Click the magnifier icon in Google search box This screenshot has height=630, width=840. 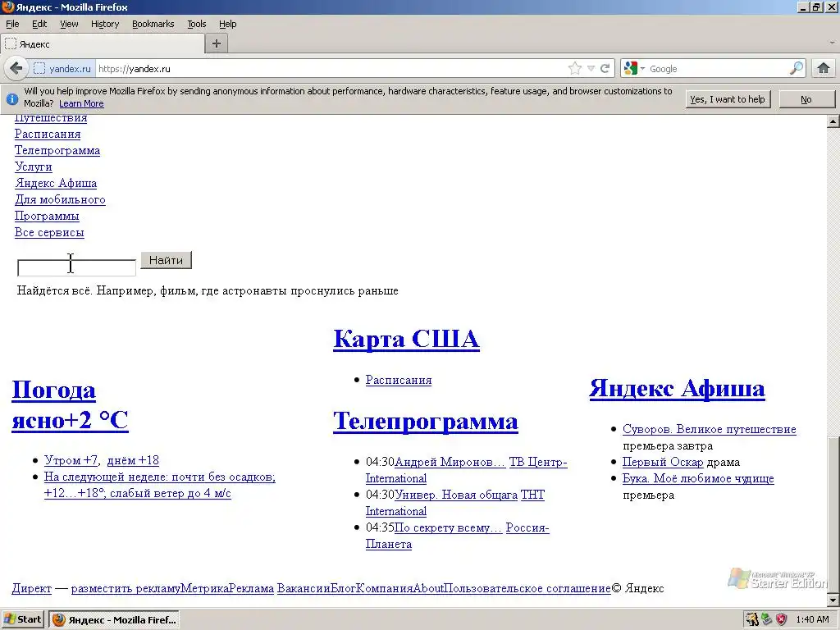point(797,69)
